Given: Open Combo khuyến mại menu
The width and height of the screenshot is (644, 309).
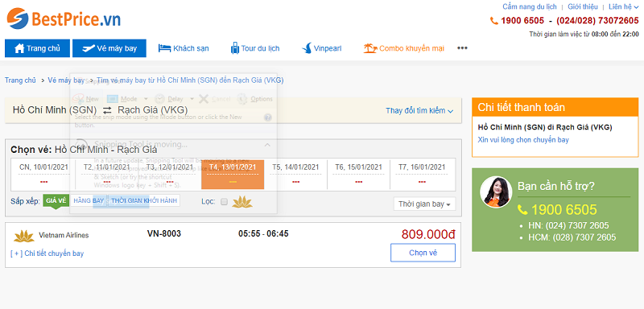Looking at the screenshot, I should (404, 48).
